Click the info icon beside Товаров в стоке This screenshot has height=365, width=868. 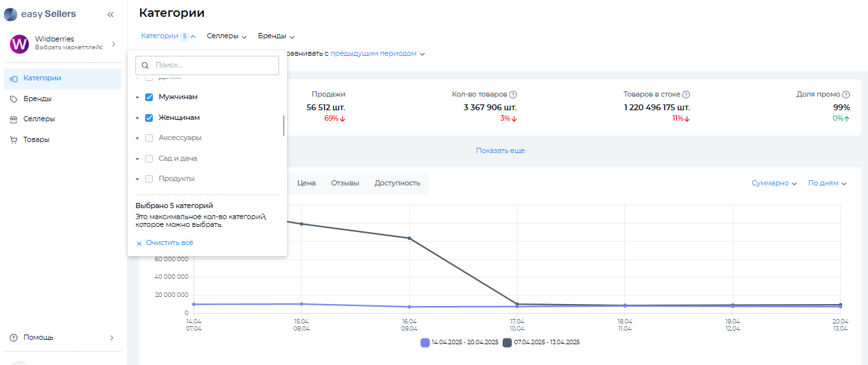[x=686, y=95]
